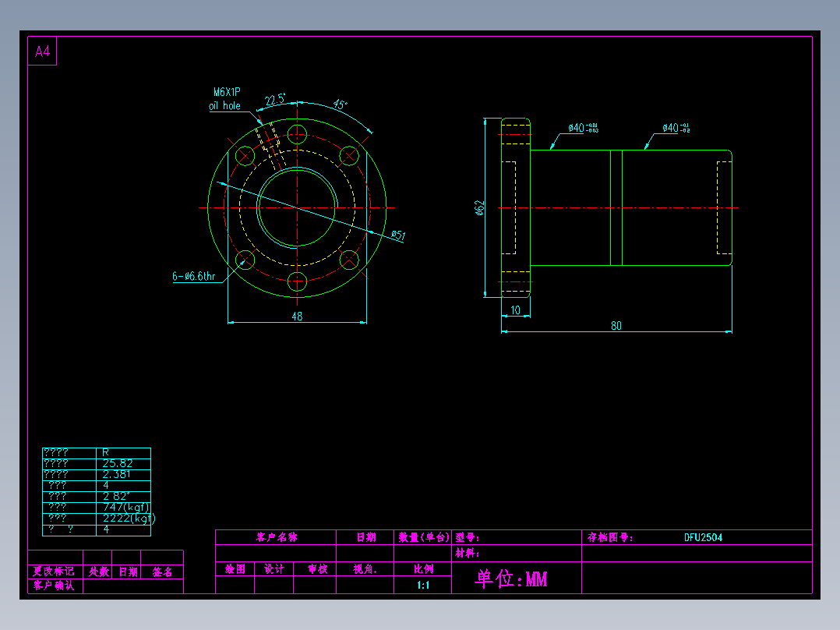The image size is (840, 630).
Task: Click the ø40 dimension with -0.01/-0.03 tolerance
Action: click(x=583, y=128)
